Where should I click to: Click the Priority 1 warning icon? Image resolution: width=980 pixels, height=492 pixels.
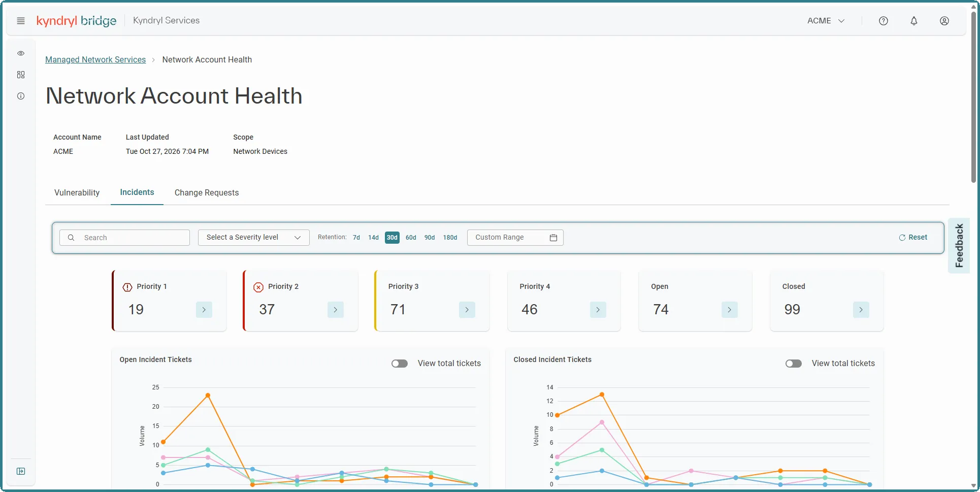click(x=127, y=287)
